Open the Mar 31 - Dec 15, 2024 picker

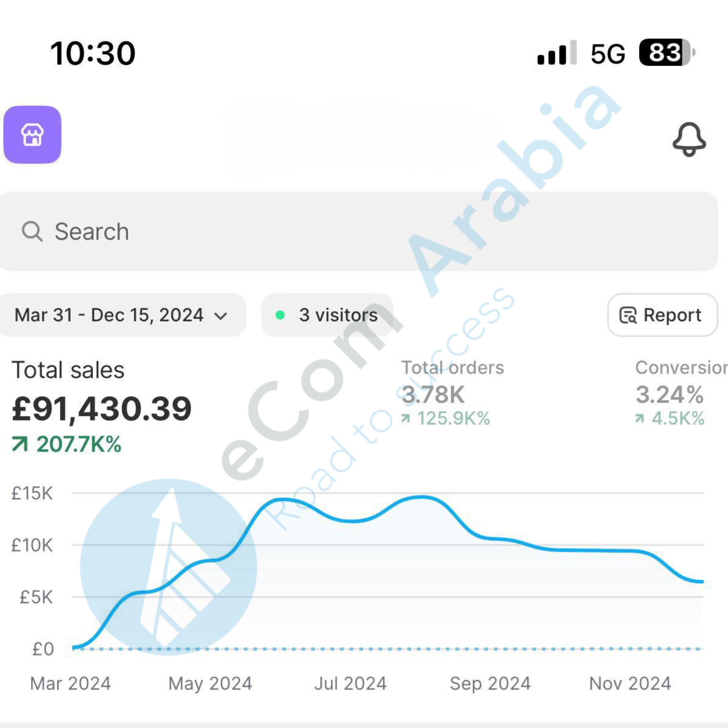coord(109,315)
